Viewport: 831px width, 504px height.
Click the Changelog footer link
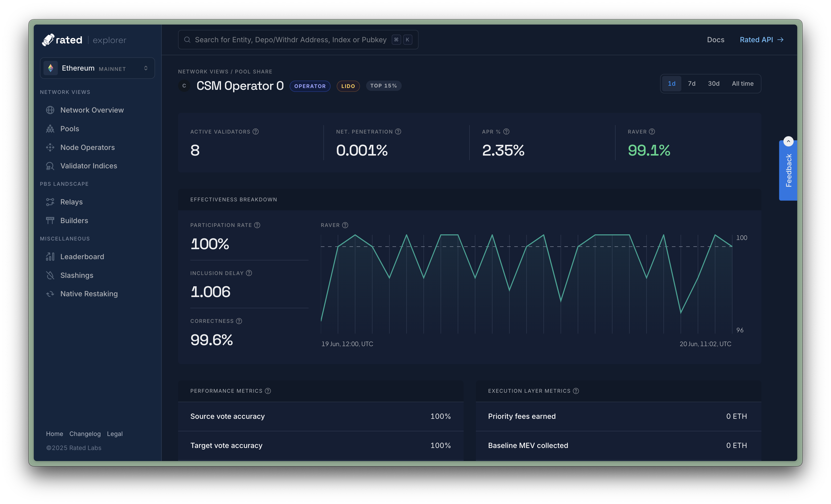85,434
